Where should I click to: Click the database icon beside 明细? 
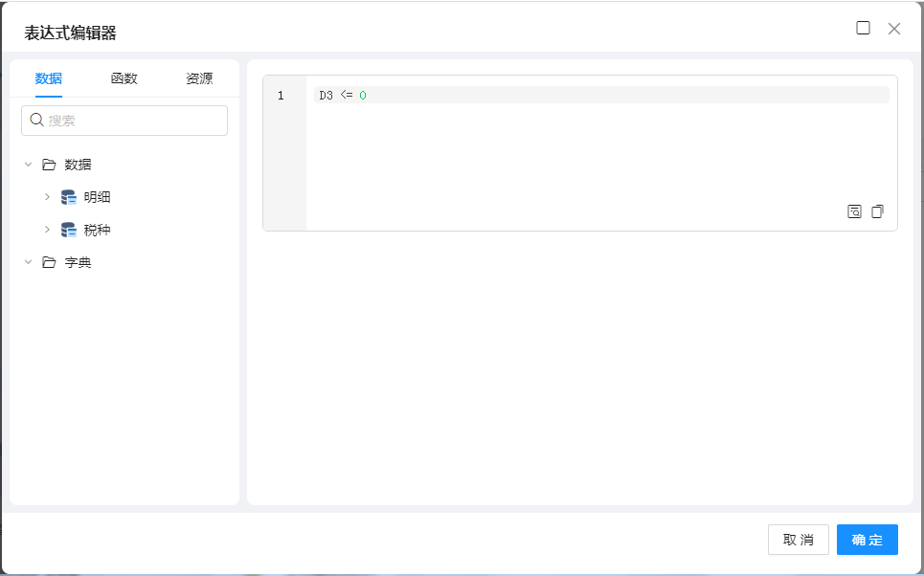[69, 197]
